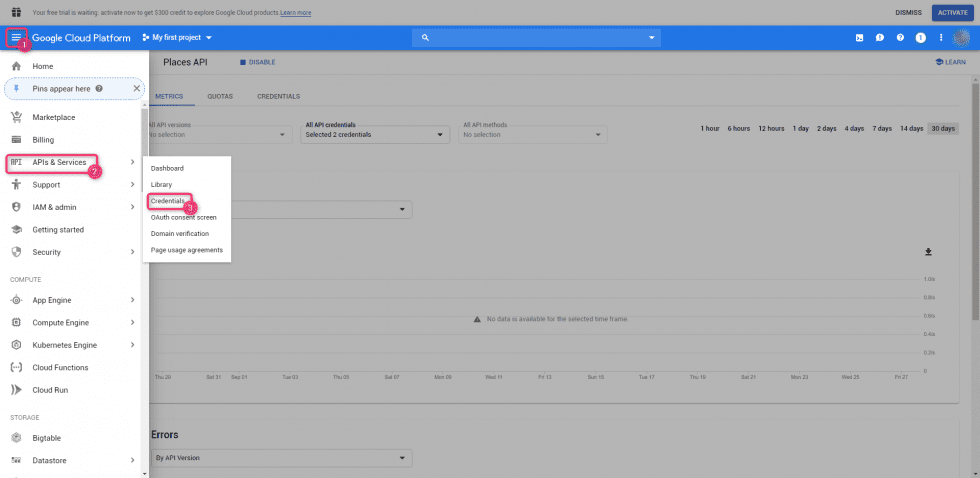Click the Kubernetes Engine icon

pyautogui.click(x=17, y=346)
